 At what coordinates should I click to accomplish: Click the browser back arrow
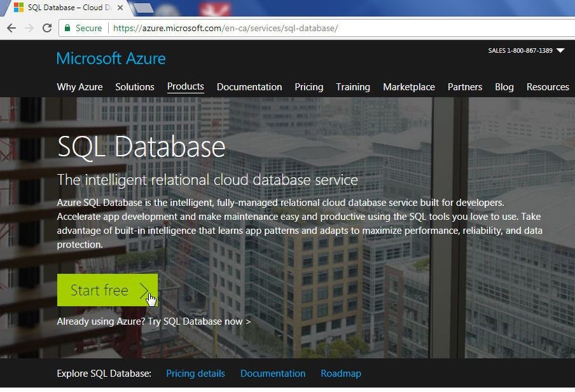pos(11,28)
